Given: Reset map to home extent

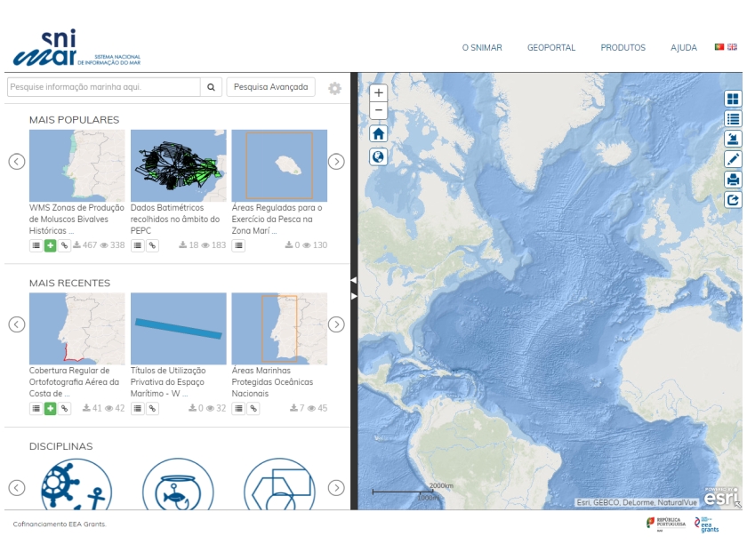Looking at the screenshot, I should tap(379, 134).
